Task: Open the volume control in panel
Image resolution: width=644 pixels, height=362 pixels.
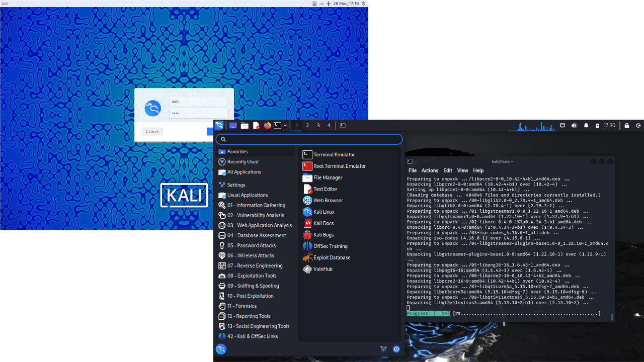Action: click(x=574, y=125)
